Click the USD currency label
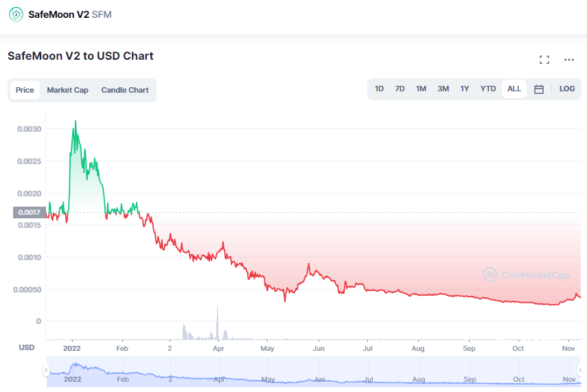The width and height of the screenshot is (587, 392). tap(27, 347)
